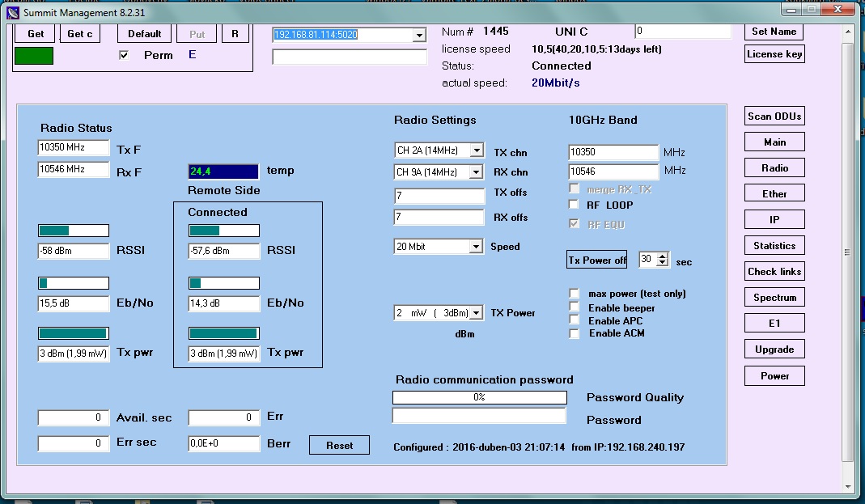Screen dimensions: 865x504
Task: Toggle the Perm checkbox
Action: (124, 55)
